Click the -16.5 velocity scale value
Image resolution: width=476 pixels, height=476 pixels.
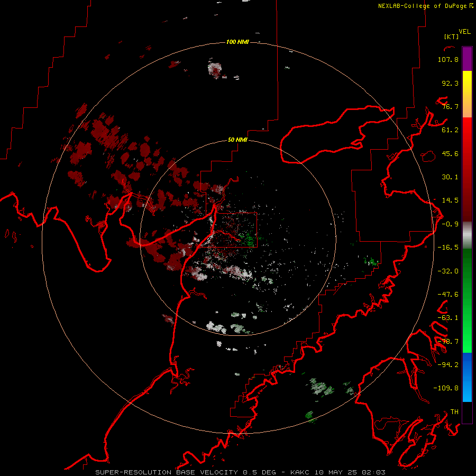448,248
